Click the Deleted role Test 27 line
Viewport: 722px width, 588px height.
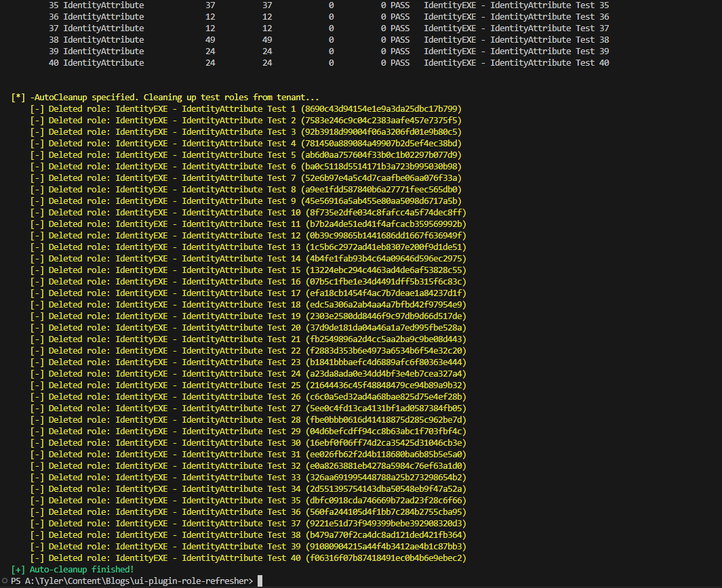coord(248,408)
